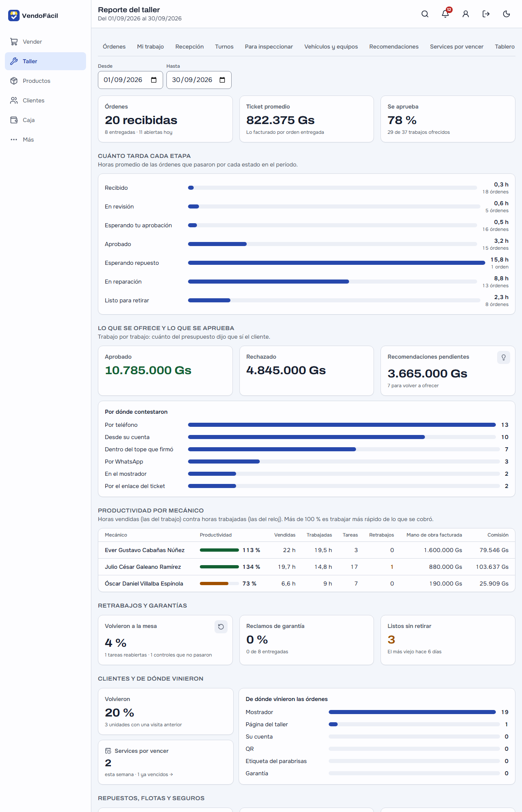
Task: Open calendar picker in Desde date field
Action: (x=154, y=80)
